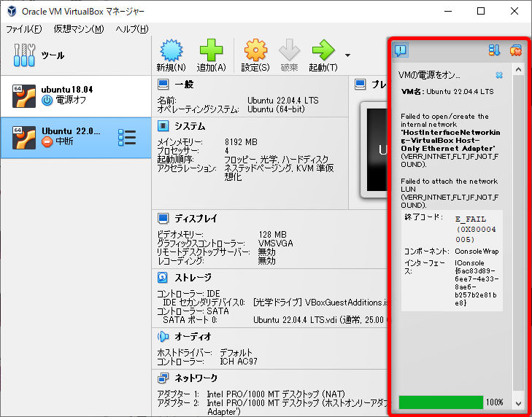Click the ディスプレイ screen icon
Image resolution: width=532 pixels, height=417 pixels.
coord(163,219)
